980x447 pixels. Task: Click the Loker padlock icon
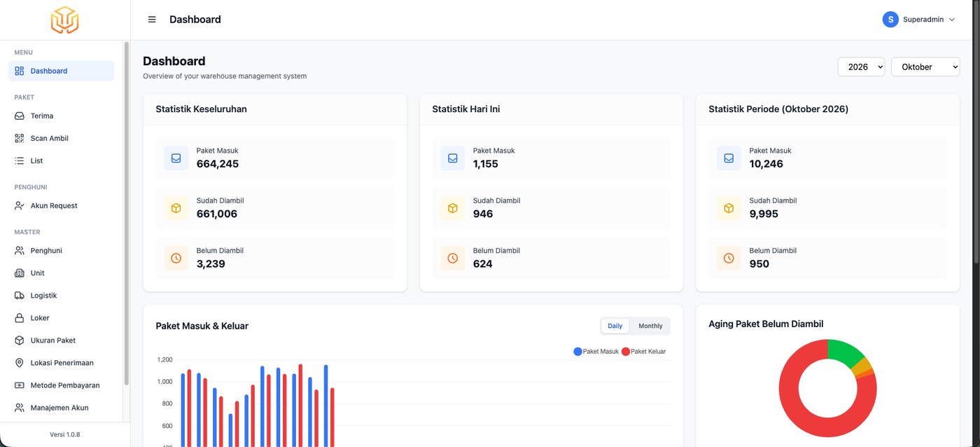pyautogui.click(x=20, y=317)
